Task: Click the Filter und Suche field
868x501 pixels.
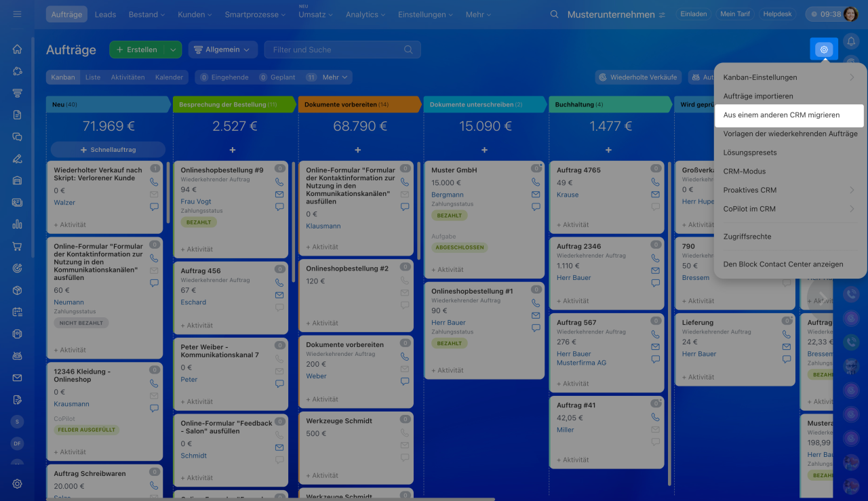Action: click(342, 49)
